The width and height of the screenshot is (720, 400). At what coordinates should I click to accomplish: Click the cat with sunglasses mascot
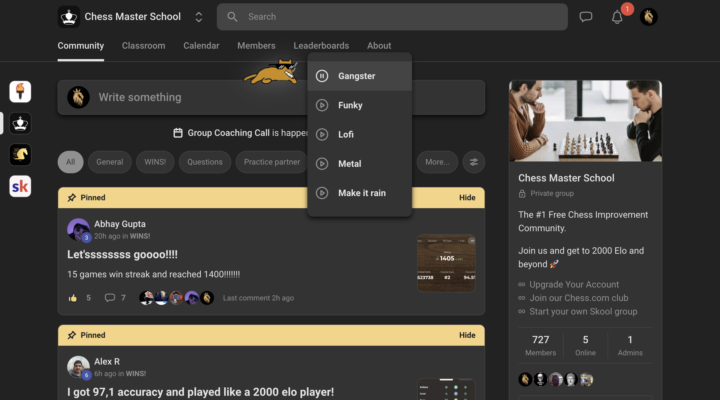(271, 72)
